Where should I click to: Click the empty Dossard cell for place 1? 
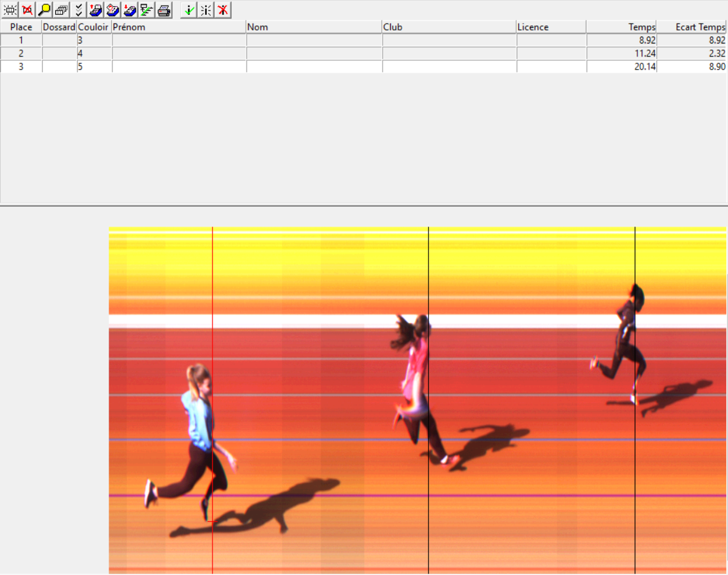[60, 40]
